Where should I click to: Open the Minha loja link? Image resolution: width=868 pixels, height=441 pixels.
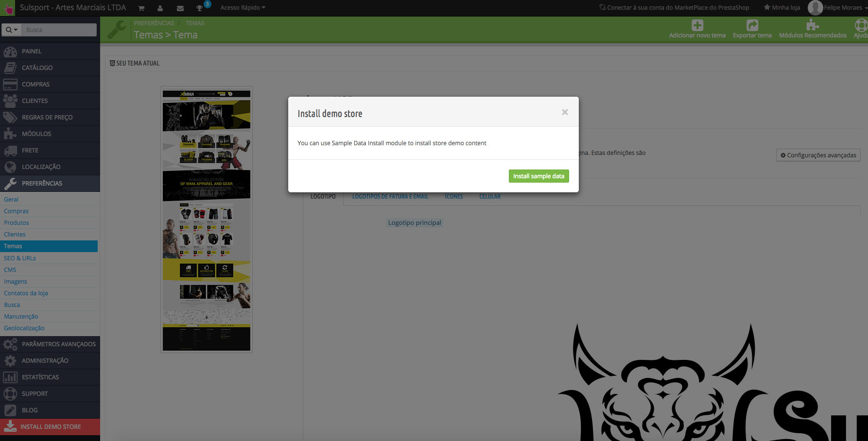782,8
